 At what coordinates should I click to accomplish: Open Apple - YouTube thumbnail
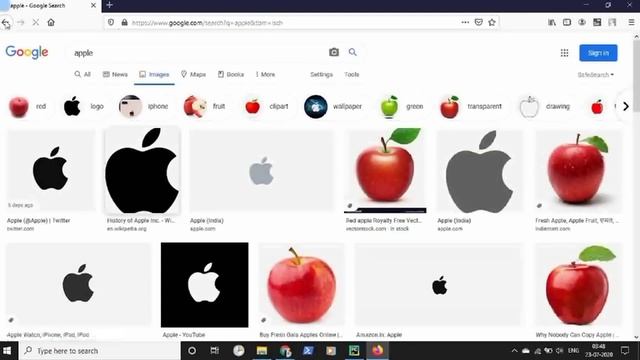(204, 284)
